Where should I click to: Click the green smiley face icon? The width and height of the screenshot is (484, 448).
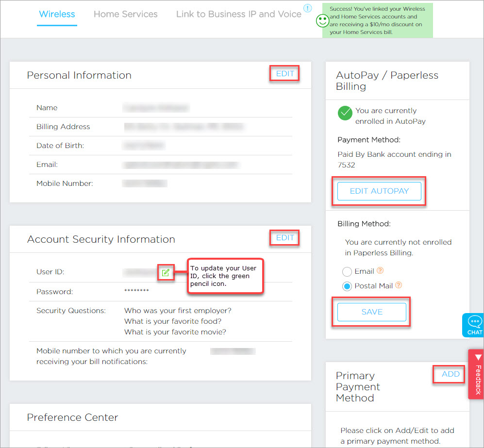[x=321, y=20]
